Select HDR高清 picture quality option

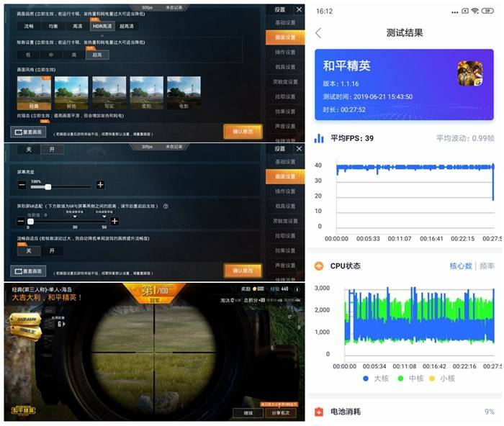click(x=102, y=27)
